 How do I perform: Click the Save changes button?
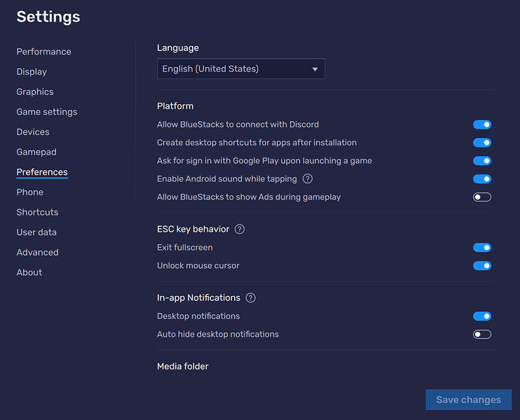[x=468, y=400]
